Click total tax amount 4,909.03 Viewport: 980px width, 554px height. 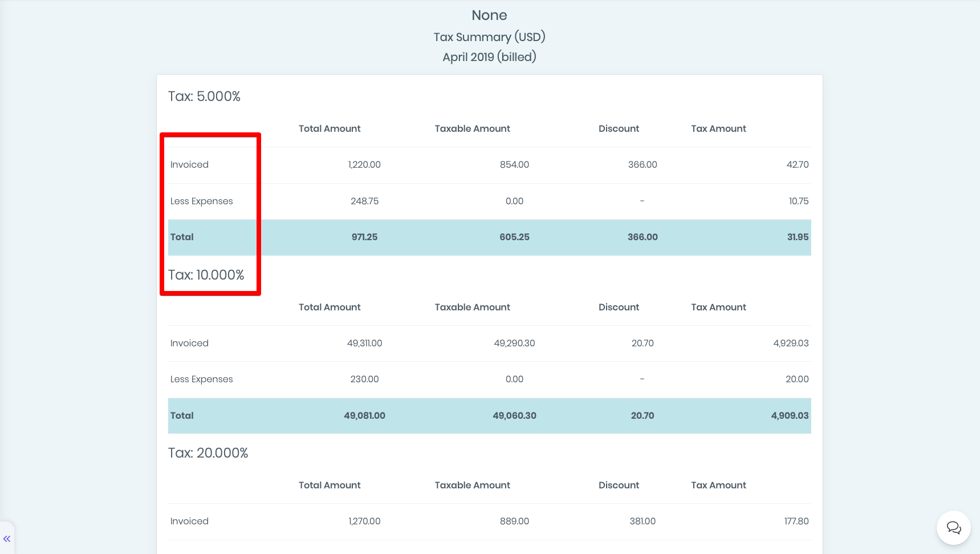coord(790,416)
